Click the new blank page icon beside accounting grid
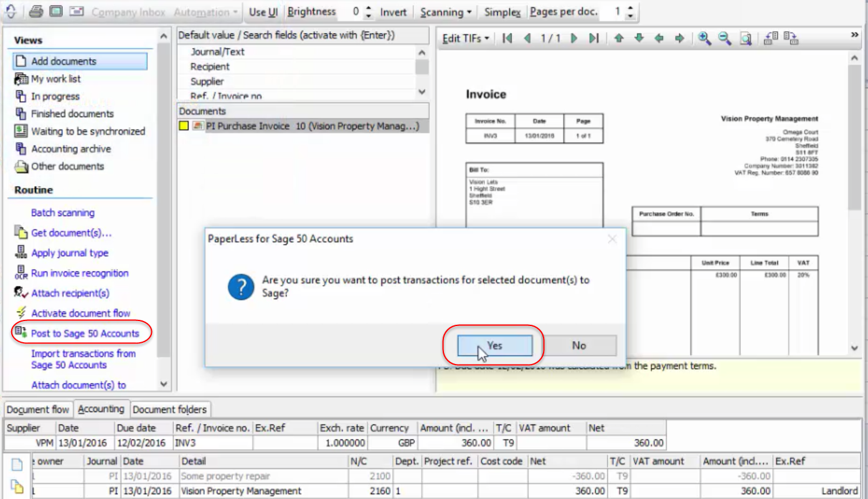 [x=17, y=464]
